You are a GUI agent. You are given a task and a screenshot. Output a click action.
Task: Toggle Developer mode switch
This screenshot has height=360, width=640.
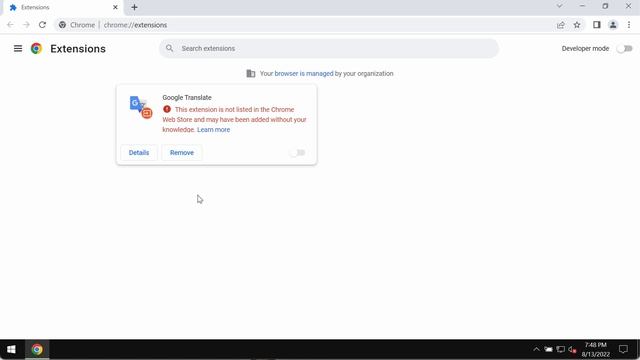coord(624,49)
